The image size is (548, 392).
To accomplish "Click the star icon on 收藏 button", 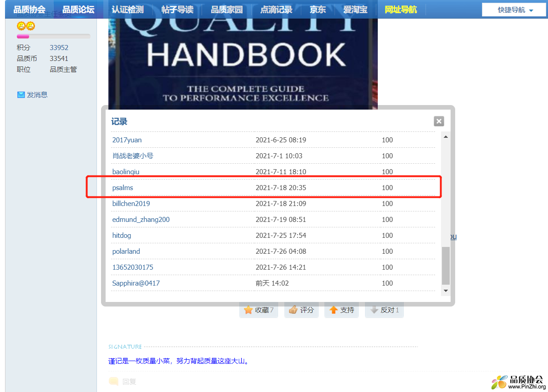I will 248,310.
